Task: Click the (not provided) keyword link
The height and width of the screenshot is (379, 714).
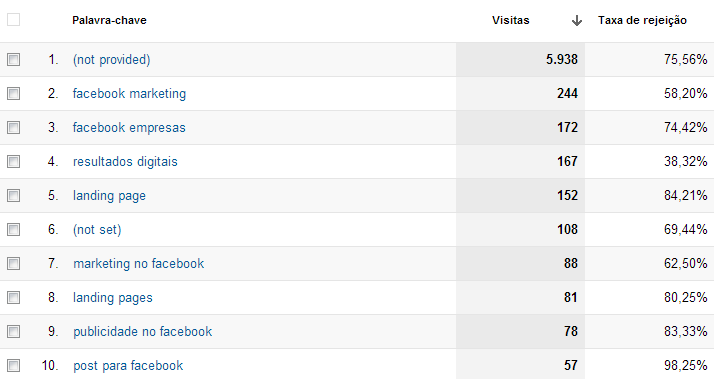Action: pyautogui.click(x=112, y=60)
